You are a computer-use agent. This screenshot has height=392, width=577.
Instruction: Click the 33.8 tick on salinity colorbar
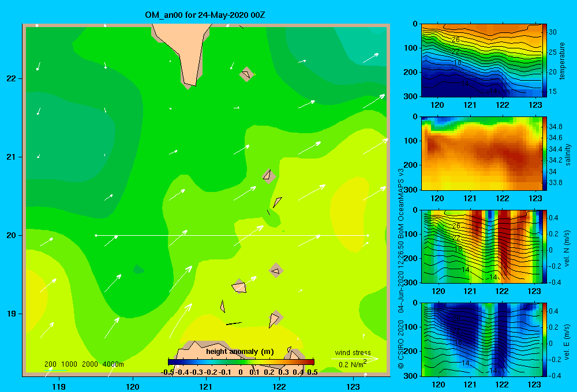coord(555,183)
